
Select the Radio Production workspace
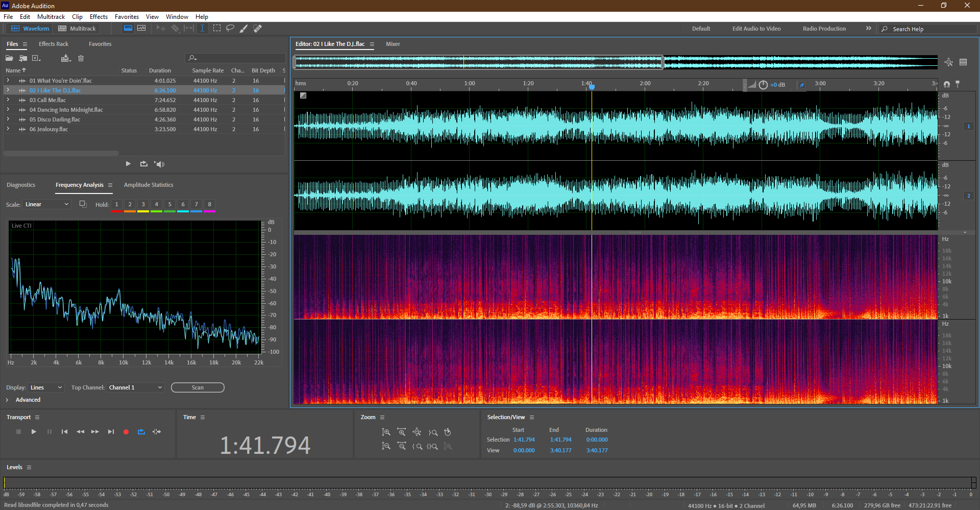click(824, 29)
